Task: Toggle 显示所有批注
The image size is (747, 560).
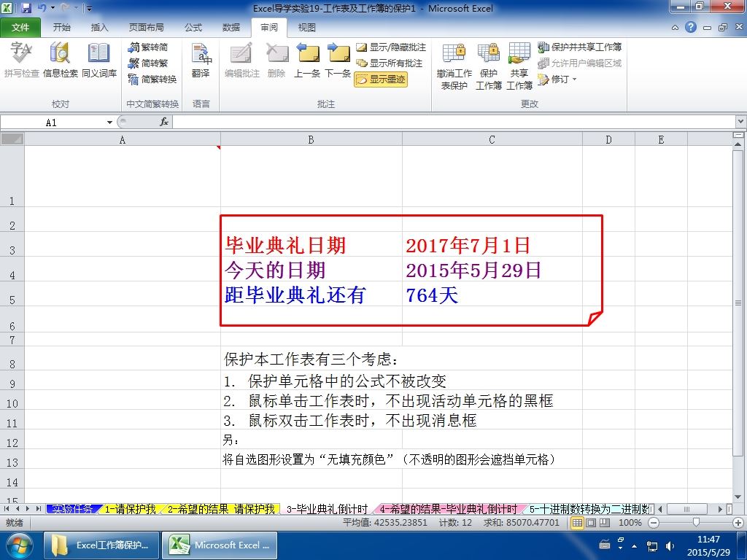Action: pyautogui.click(x=390, y=63)
